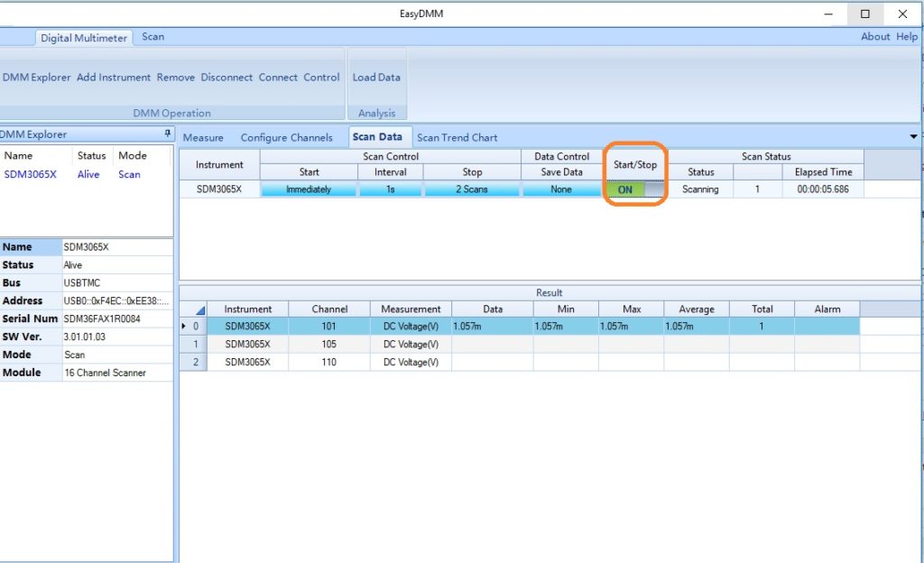
Task: Click the About link
Action: coord(875,37)
